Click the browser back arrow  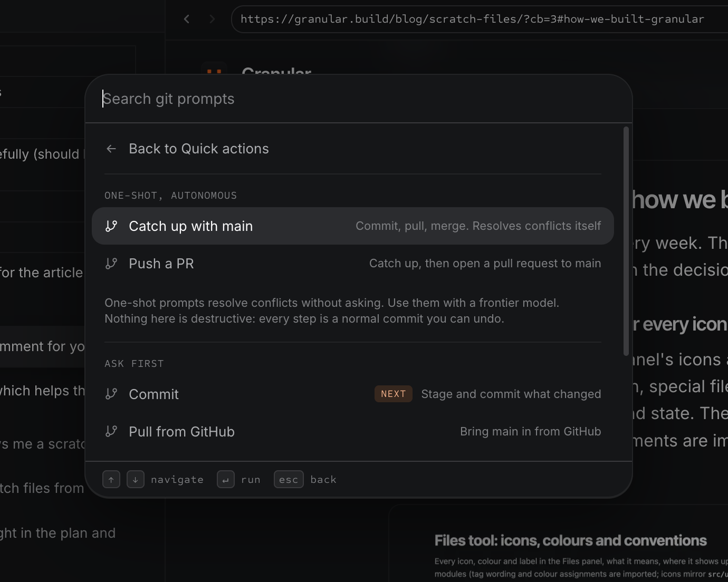click(187, 19)
